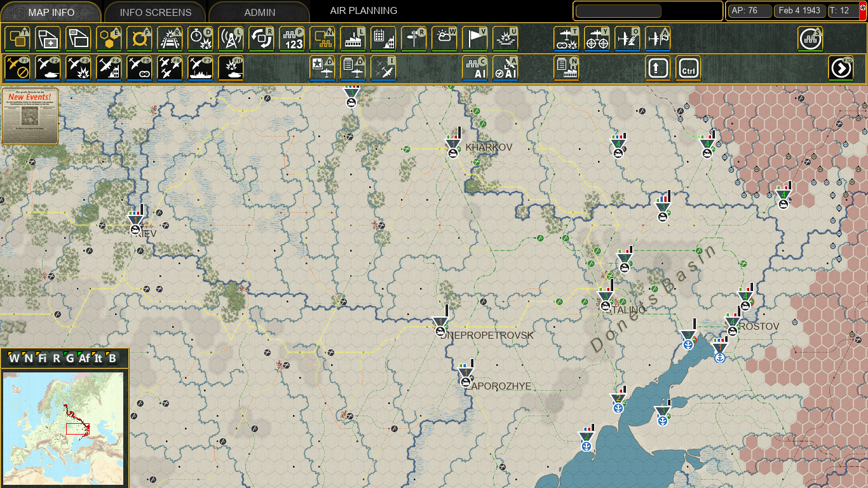Open the air directive list icon with plane
Screen dimensions: 868x488
click(353, 68)
